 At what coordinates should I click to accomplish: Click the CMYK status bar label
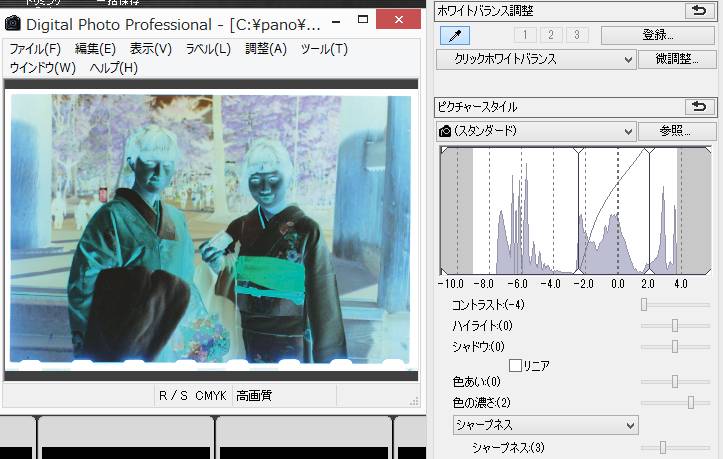[211, 396]
